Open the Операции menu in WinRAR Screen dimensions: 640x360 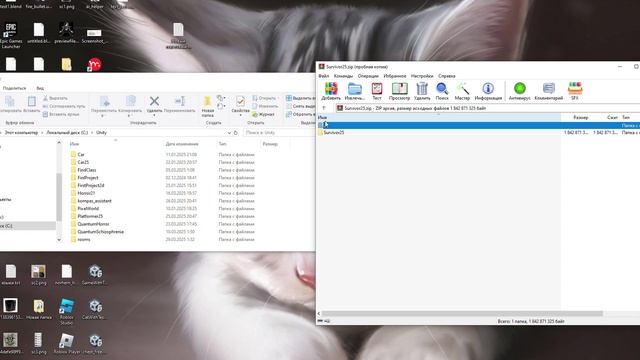coord(368,76)
